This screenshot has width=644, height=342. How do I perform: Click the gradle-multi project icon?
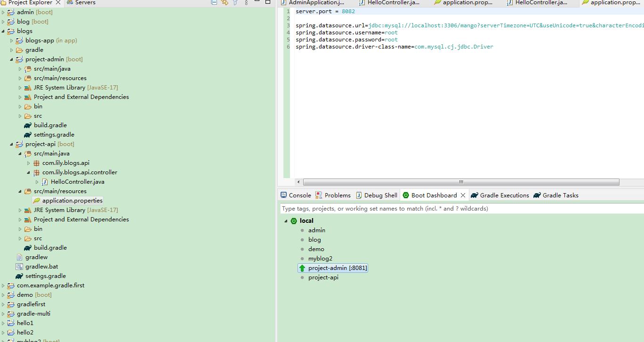[11, 314]
